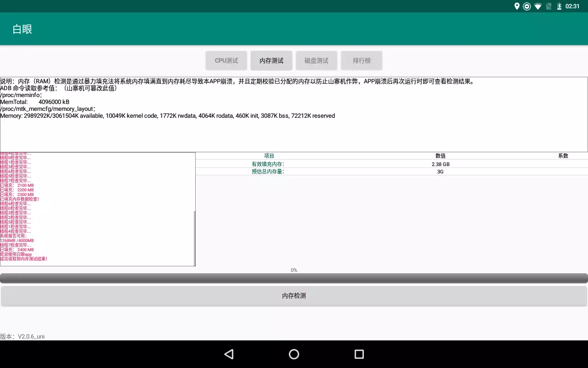Tap the 项目 column header

click(x=269, y=156)
